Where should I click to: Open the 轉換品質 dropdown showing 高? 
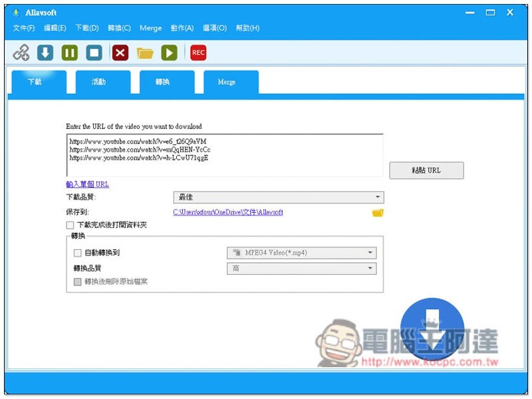point(302,269)
